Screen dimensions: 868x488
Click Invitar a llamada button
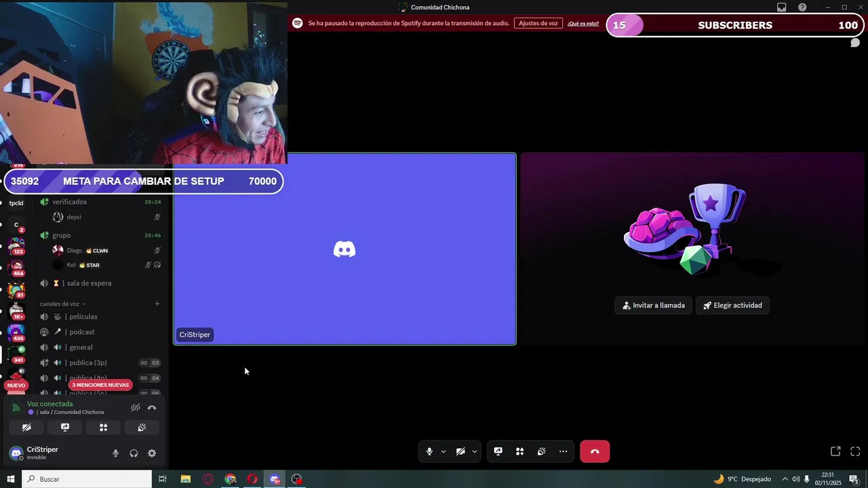(654, 305)
